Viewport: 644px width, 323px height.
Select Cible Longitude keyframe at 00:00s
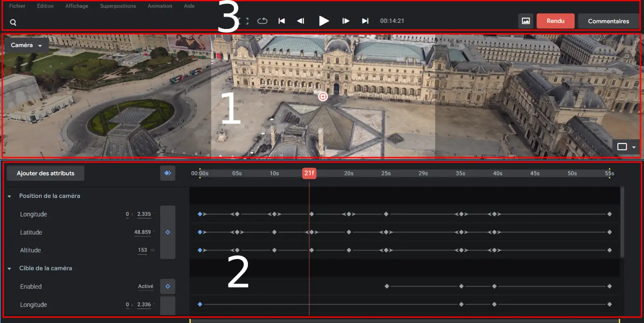click(200, 304)
